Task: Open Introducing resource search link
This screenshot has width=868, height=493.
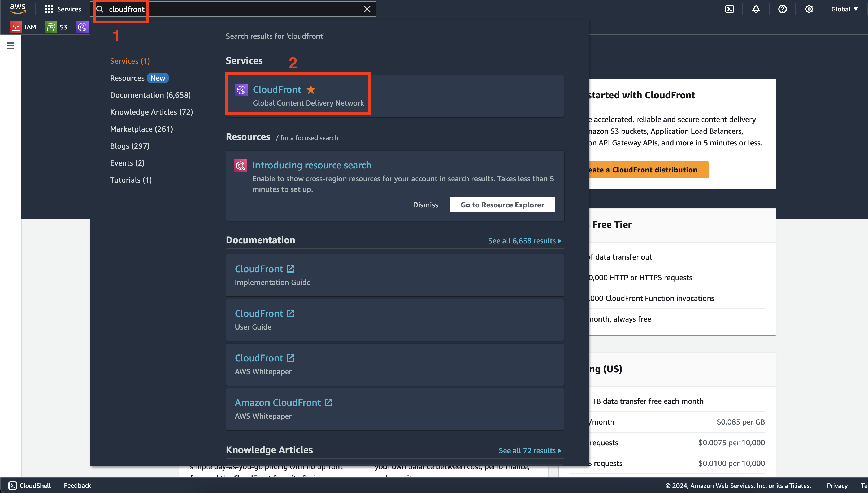Action: point(311,165)
